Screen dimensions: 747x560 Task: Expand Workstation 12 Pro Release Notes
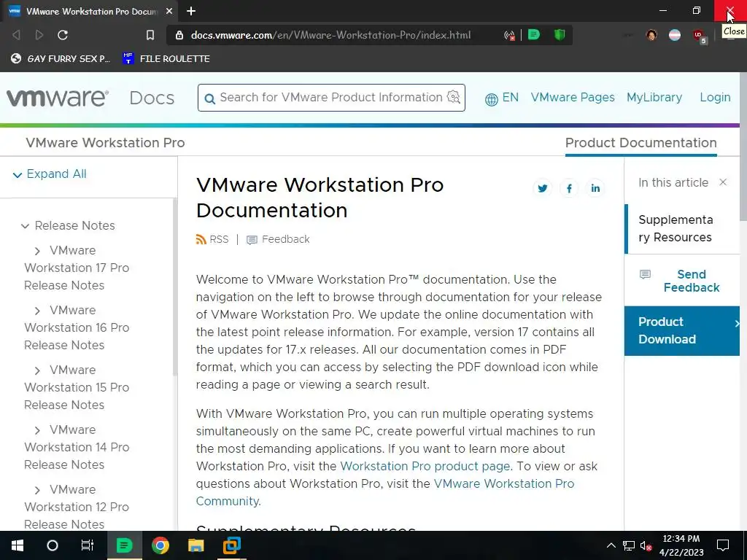click(37, 490)
